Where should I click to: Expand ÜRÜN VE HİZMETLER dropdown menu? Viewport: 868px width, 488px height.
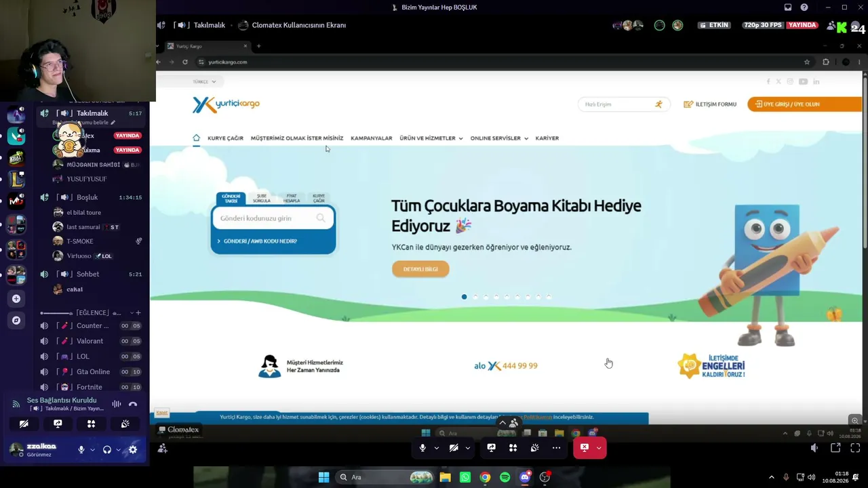pos(431,138)
